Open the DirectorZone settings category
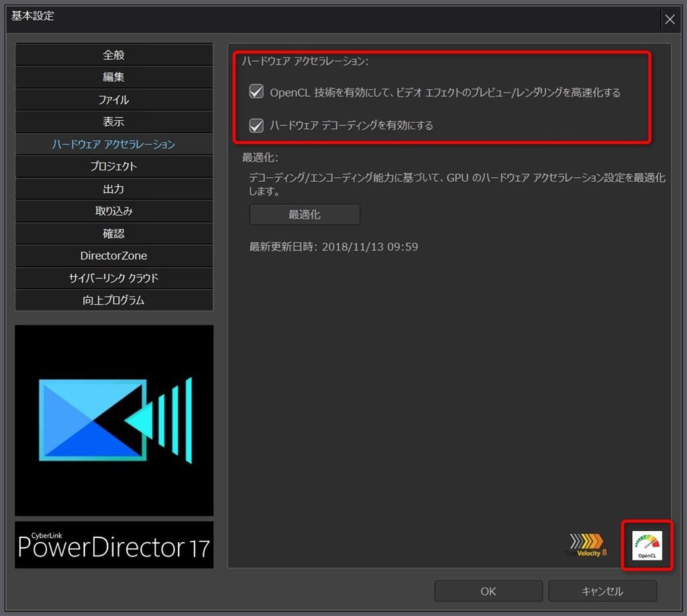Screen dimensions: 687x616 tap(114, 256)
